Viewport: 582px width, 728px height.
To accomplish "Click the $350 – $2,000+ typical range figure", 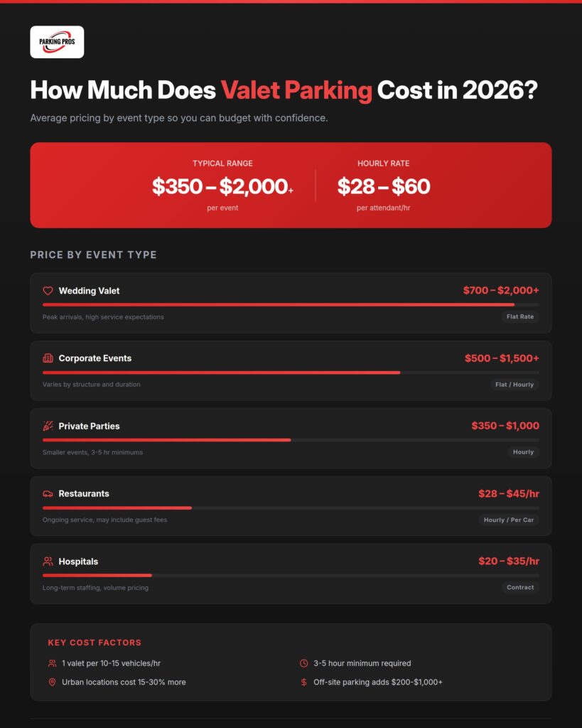I will coord(222,186).
